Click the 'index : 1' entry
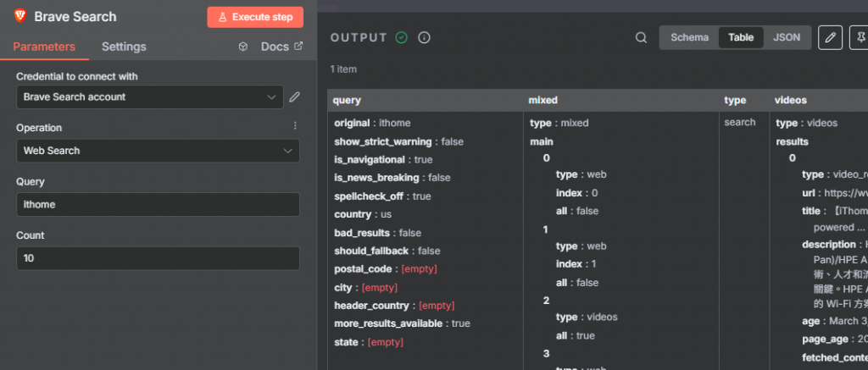 point(576,264)
